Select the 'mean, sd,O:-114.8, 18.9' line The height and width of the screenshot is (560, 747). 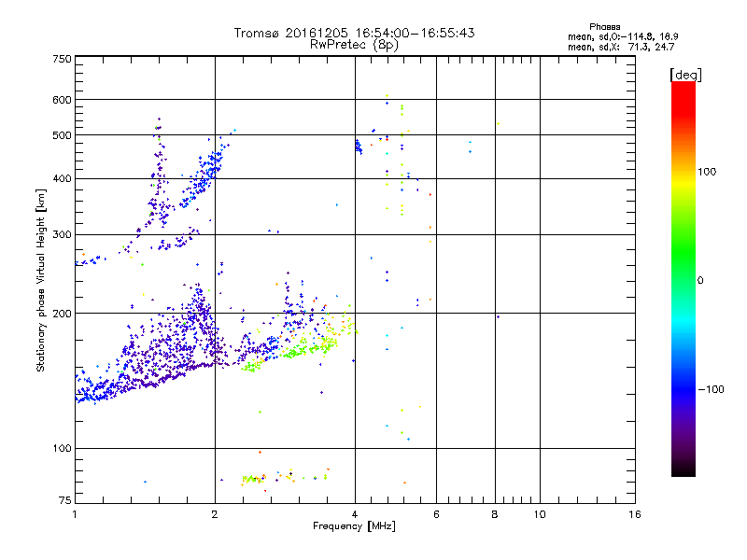(x=623, y=36)
